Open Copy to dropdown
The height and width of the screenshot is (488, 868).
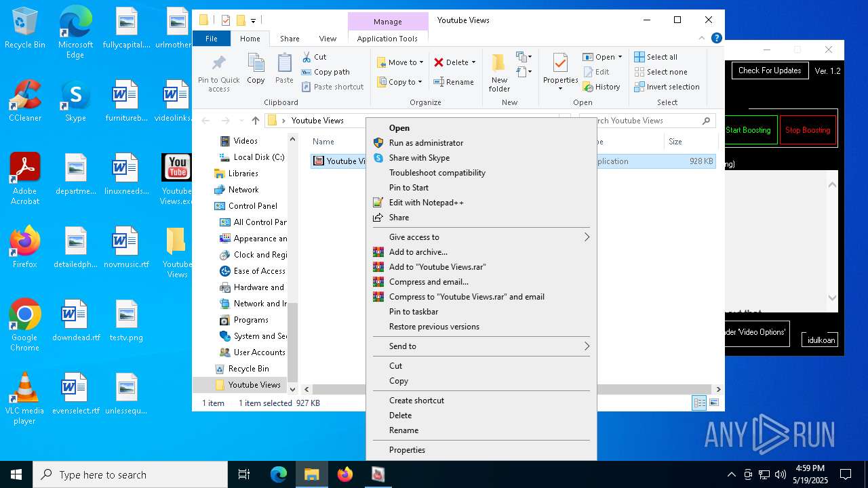(x=400, y=82)
